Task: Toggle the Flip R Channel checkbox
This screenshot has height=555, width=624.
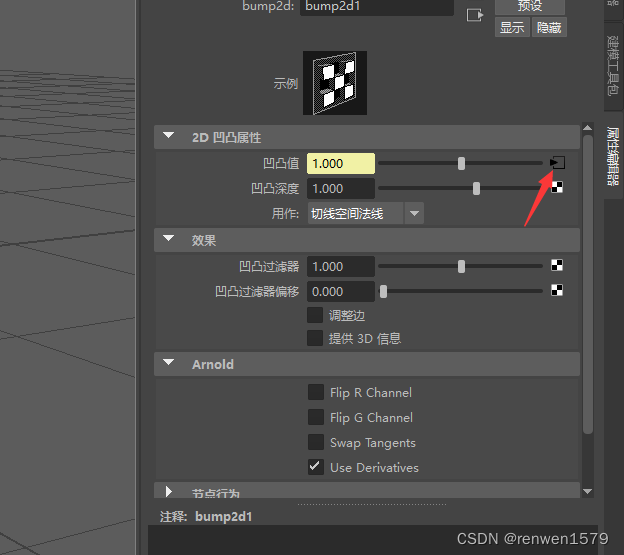Action: pyautogui.click(x=316, y=392)
